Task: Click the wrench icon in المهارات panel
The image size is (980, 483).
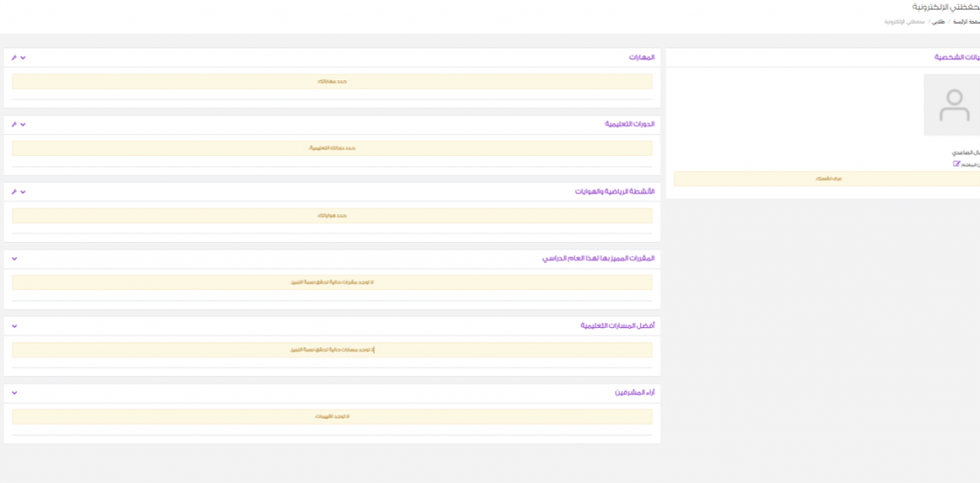Action: (x=13, y=57)
